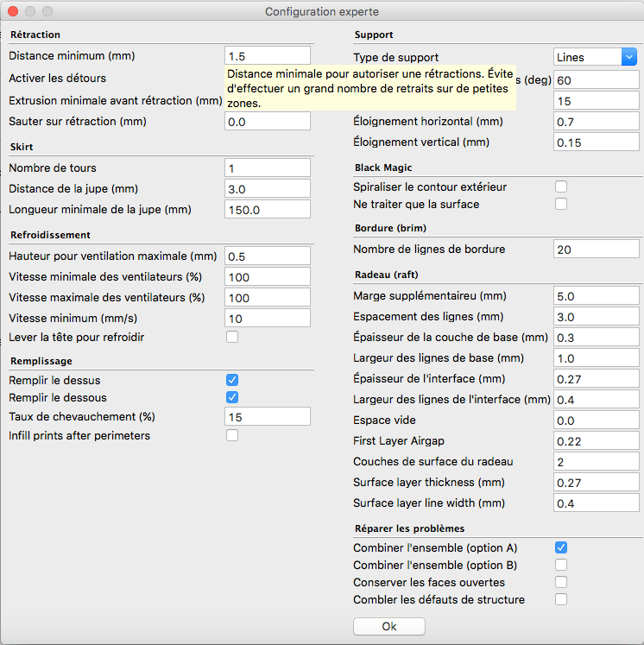The height and width of the screenshot is (645, 644).
Task: Click the First Layer Airgap field
Action: point(596,441)
